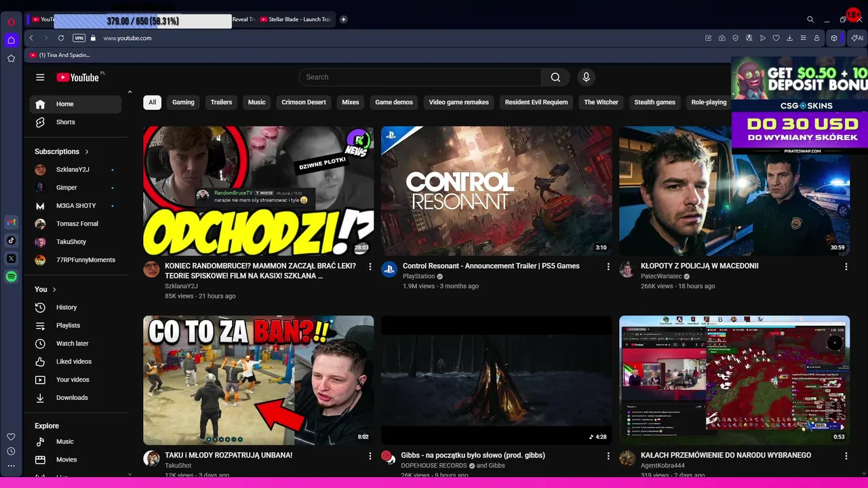Open TikTok from the Opera sidebar
This screenshot has height=488, width=868.
(x=11, y=240)
